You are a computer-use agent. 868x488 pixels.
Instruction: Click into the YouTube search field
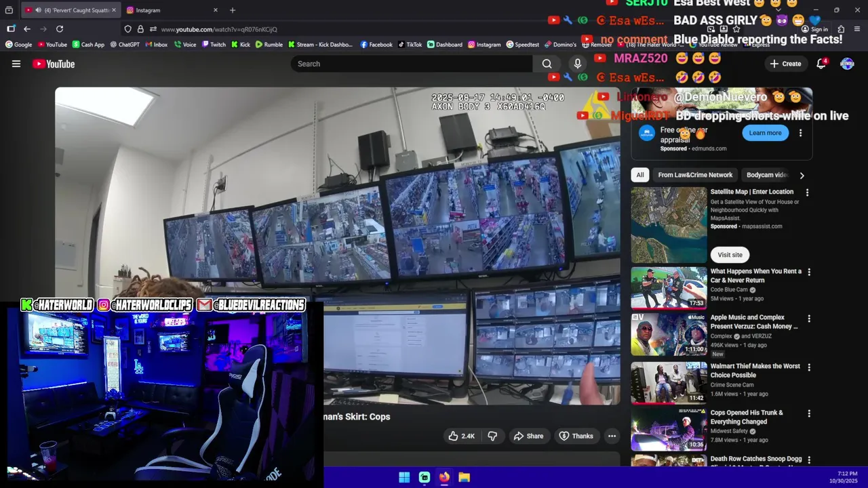(412, 64)
